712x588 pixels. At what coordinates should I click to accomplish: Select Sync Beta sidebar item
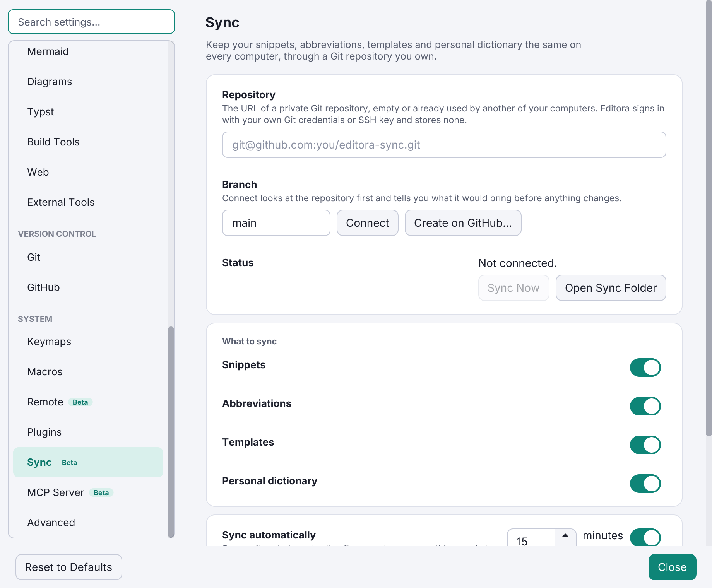[x=88, y=462]
